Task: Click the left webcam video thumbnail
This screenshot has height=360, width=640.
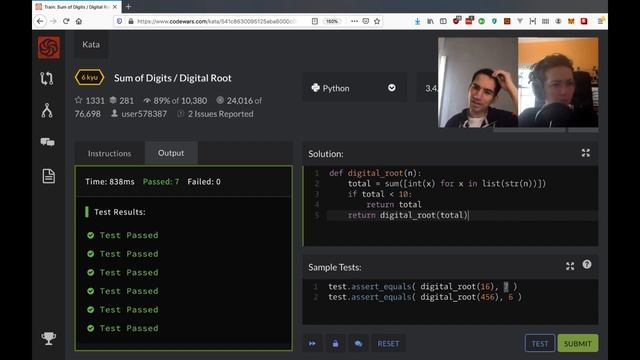Action: tap(478, 82)
